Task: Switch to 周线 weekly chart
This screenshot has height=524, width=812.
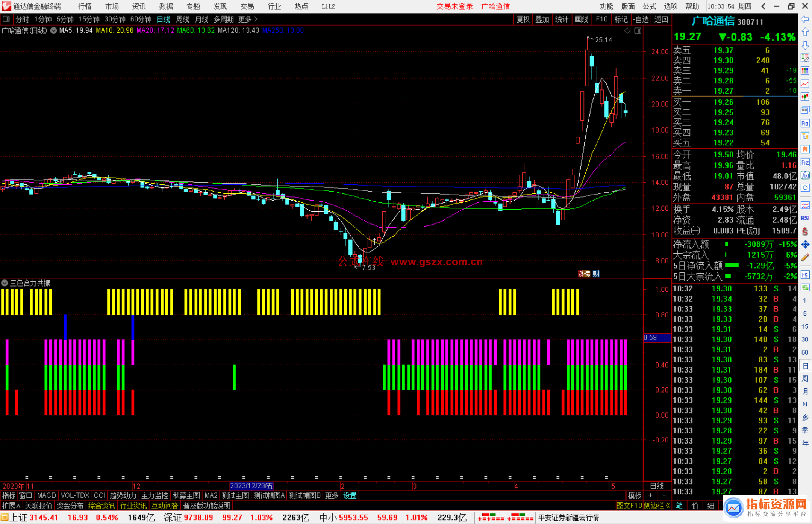Action: pyautogui.click(x=183, y=19)
